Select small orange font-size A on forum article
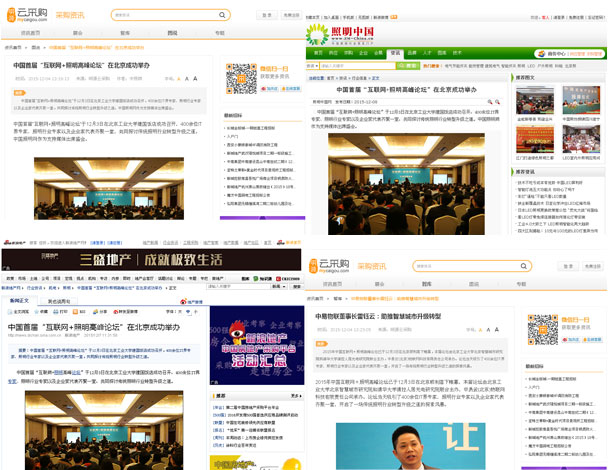Viewport: 610px width, 470px height. click(x=179, y=79)
